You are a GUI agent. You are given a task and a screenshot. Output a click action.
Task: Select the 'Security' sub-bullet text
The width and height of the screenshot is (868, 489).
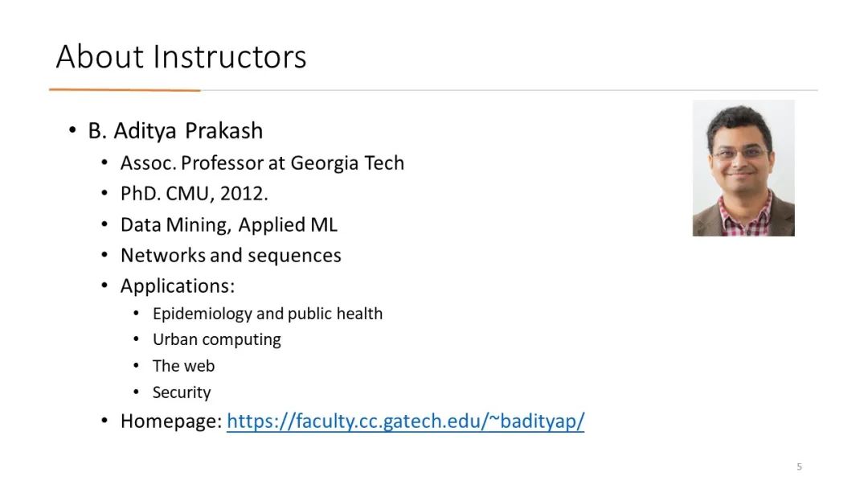coord(182,392)
